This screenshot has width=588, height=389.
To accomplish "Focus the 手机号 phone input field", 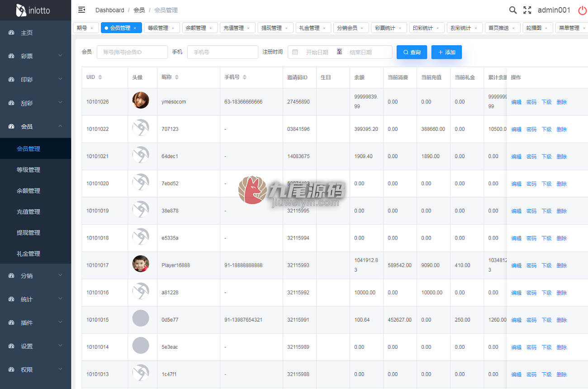I will (x=223, y=52).
